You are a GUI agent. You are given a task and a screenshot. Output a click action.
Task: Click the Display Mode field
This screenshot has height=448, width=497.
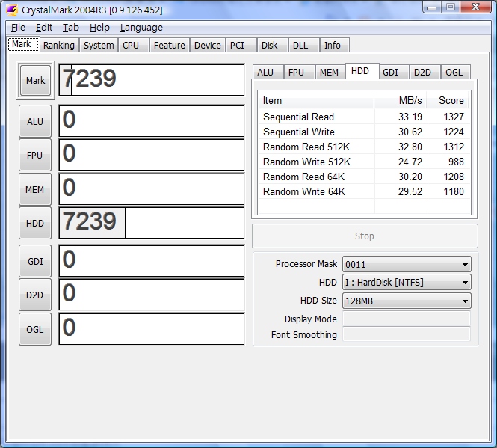click(407, 319)
